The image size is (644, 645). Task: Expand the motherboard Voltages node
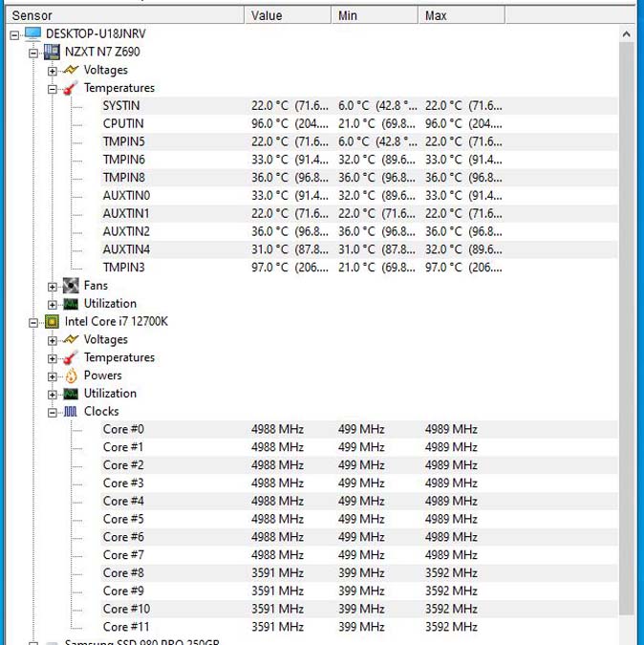pyautogui.click(x=53, y=71)
